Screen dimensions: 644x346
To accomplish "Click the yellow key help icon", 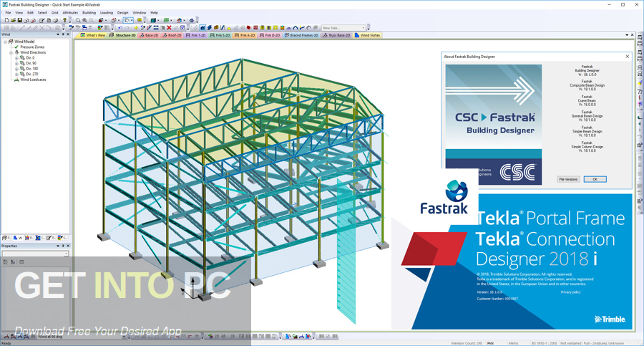I will point(65,20).
